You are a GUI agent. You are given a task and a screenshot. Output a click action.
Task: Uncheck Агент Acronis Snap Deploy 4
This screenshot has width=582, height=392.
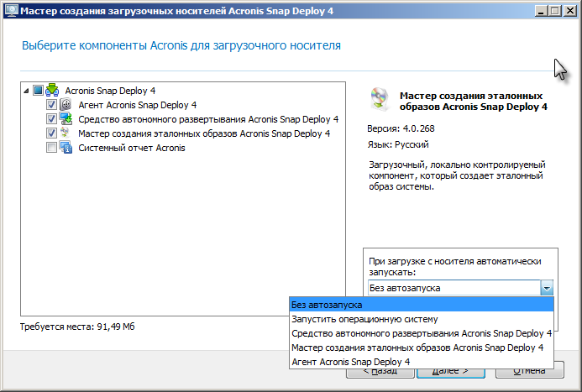pyautogui.click(x=51, y=105)
